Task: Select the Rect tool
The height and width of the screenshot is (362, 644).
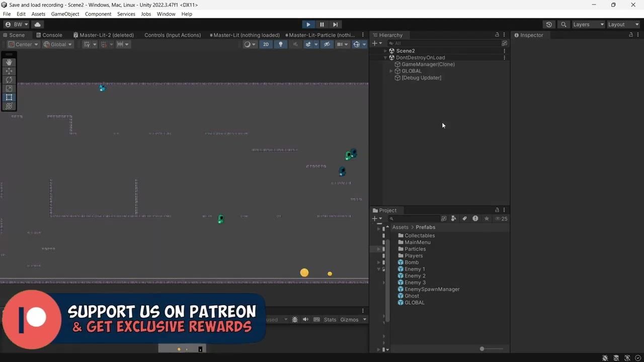Action: 9,97
